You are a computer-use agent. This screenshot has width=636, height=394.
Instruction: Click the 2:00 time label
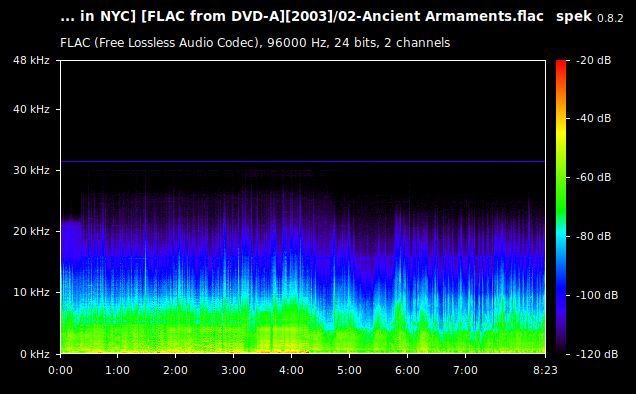click(x=176, y=370)
